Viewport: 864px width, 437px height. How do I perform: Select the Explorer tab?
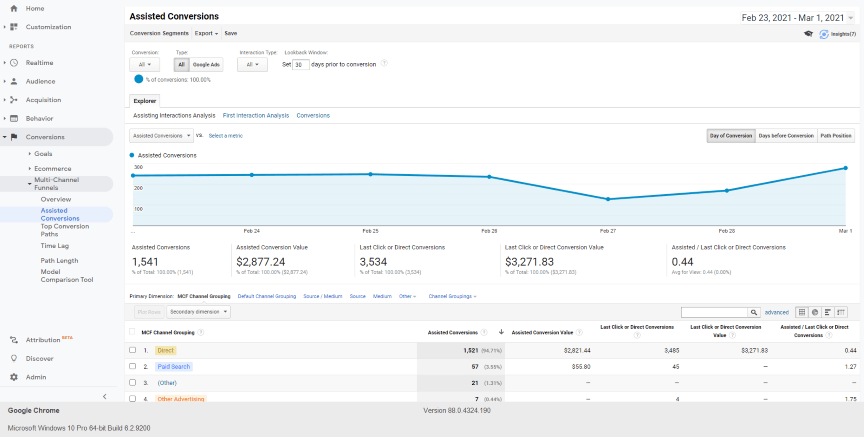coord(145,101)
